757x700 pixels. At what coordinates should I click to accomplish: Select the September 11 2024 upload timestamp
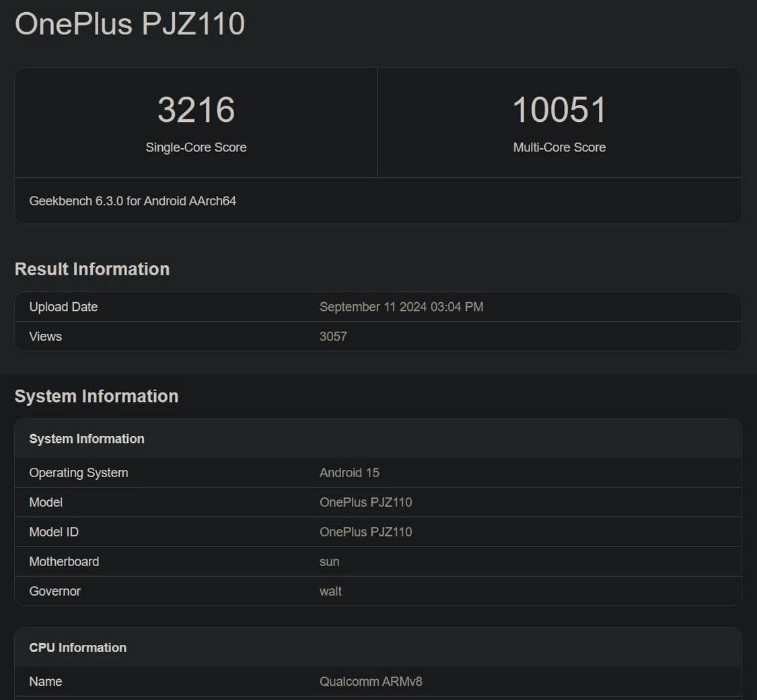click(x=401, y=307)
